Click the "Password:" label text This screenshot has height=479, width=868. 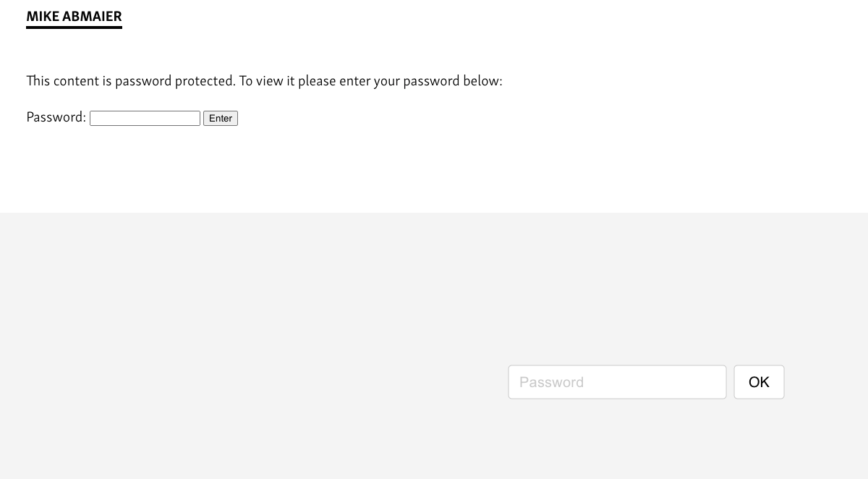pyautogui.click(x=56, y=117)
